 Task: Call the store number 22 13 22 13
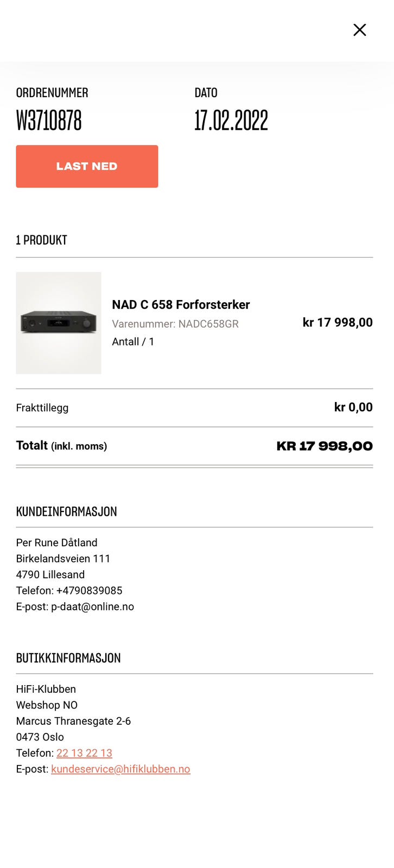(x=84, y=753)
